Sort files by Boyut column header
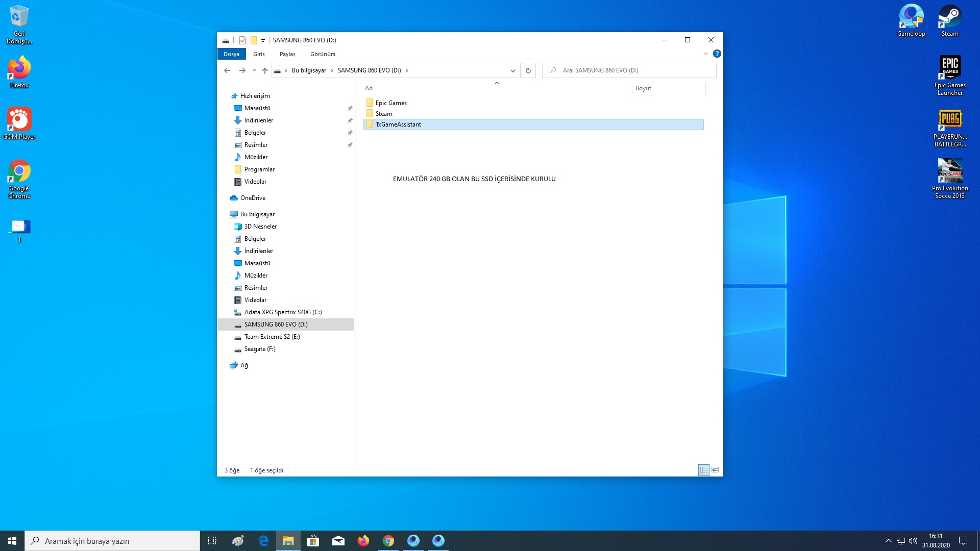Screen dimensions: 980x551 (x=643, y=88)
